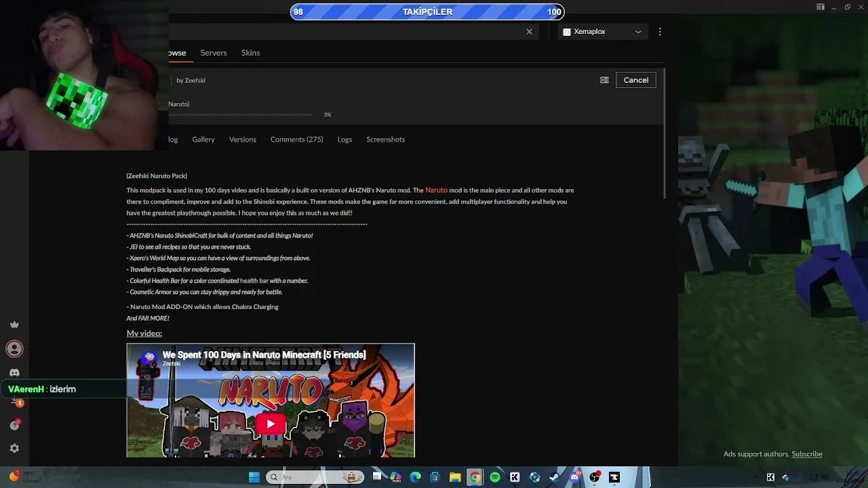This screenshot has width=868, height=488.
Task: Open the crown premium icon in sidebar
Action: point(14,325)
